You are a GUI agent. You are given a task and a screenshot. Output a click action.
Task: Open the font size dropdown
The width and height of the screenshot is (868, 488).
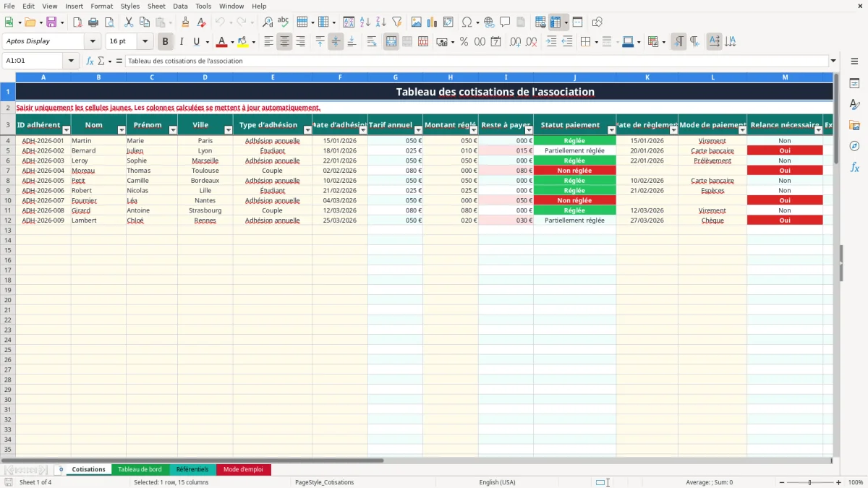(x=145, y=42)
